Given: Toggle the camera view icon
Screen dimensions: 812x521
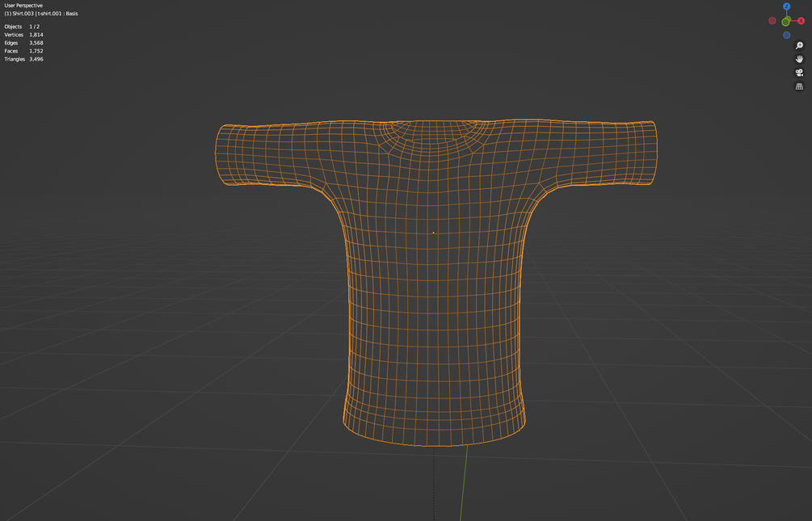Looking at the screenshot, I should pyautogui.click(x=799, y=73).
